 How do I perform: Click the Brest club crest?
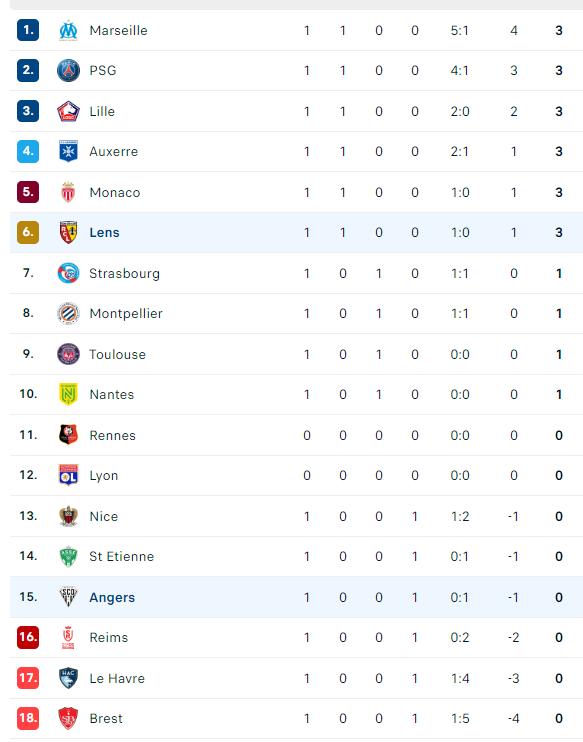[68, 718]
